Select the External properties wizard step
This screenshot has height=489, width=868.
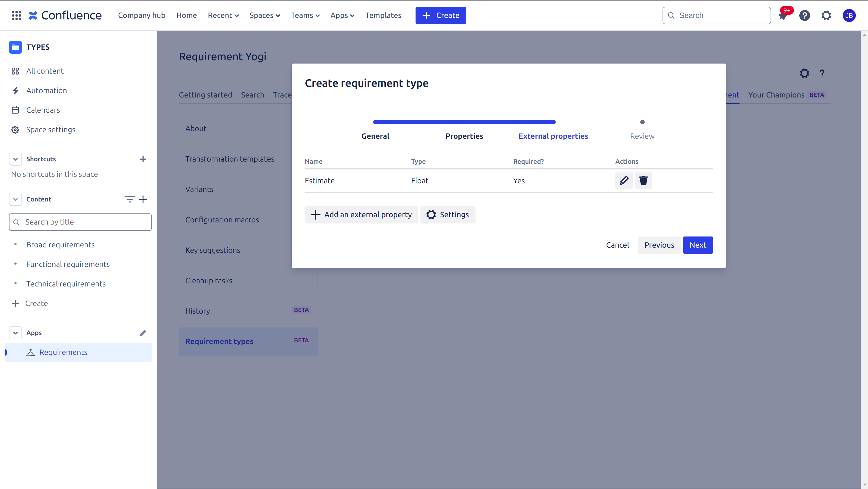[553, 136]
